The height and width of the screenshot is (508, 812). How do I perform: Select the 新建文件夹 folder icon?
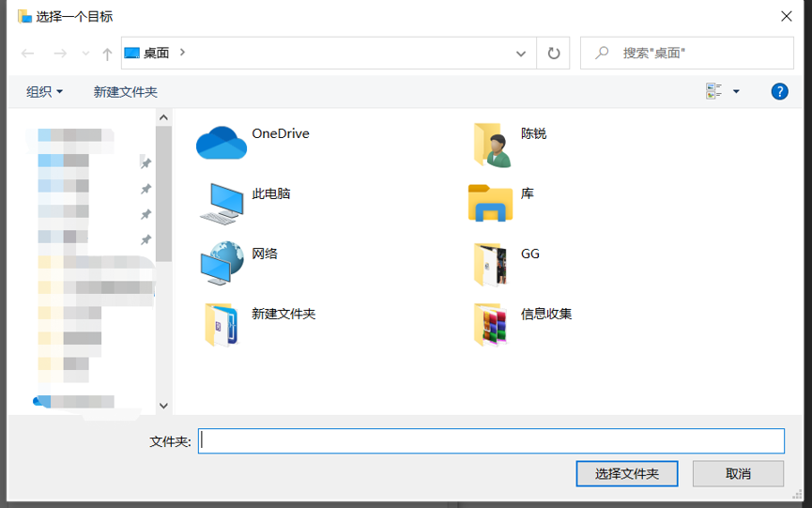[222, 324]
